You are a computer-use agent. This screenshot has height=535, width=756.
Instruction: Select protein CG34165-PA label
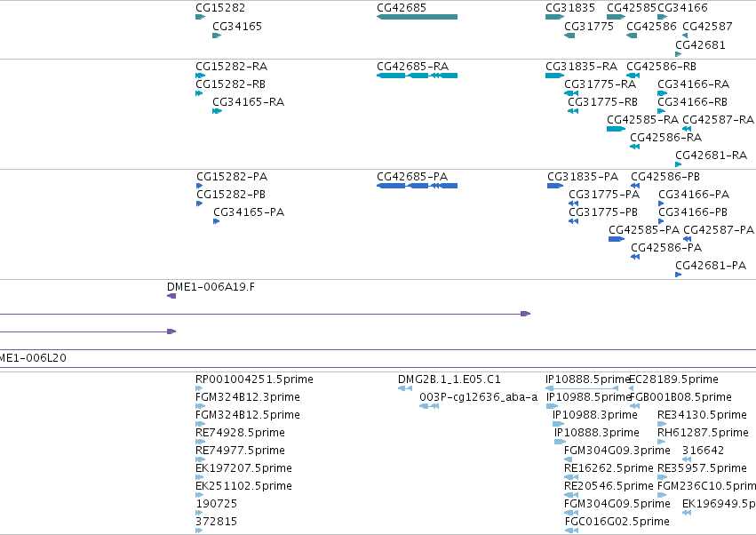pos(249,212)
